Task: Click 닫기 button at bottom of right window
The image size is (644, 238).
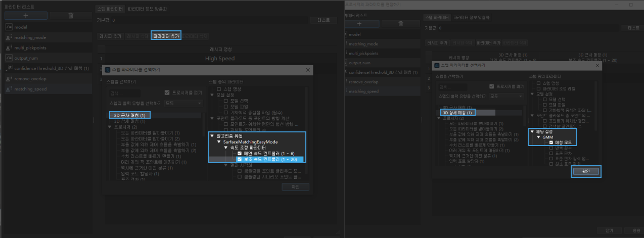Action: click(x=609, y=230)
